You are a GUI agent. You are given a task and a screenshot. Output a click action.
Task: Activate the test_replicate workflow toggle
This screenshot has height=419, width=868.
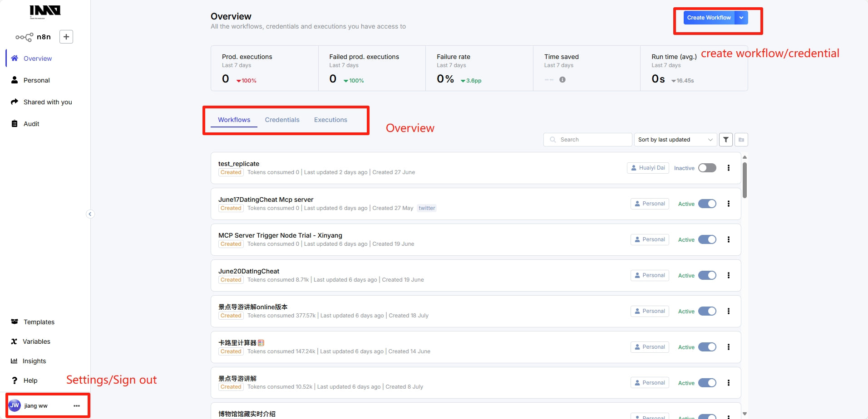coord(707,168)
